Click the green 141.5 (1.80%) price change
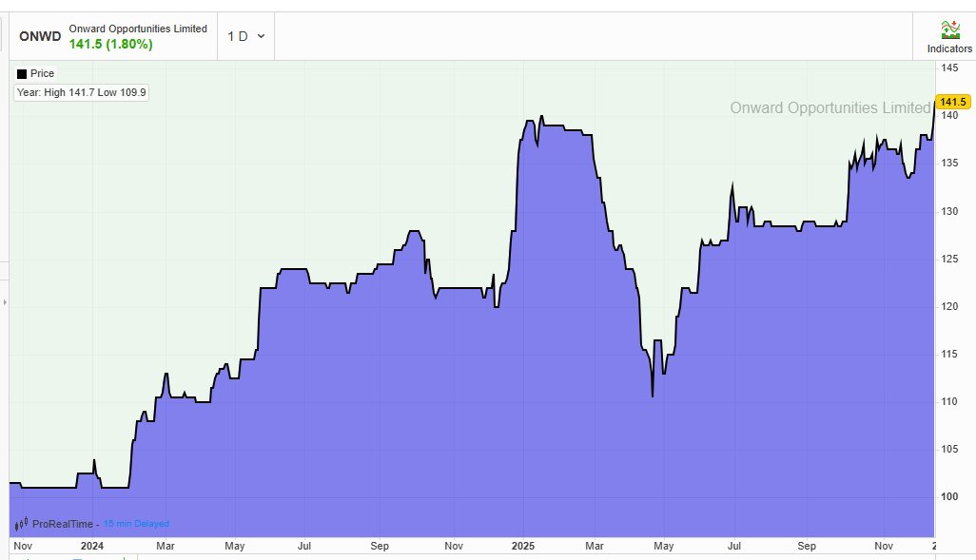This screenshot has height=560, width=976. pyautogui.click(x=110, y=44)
